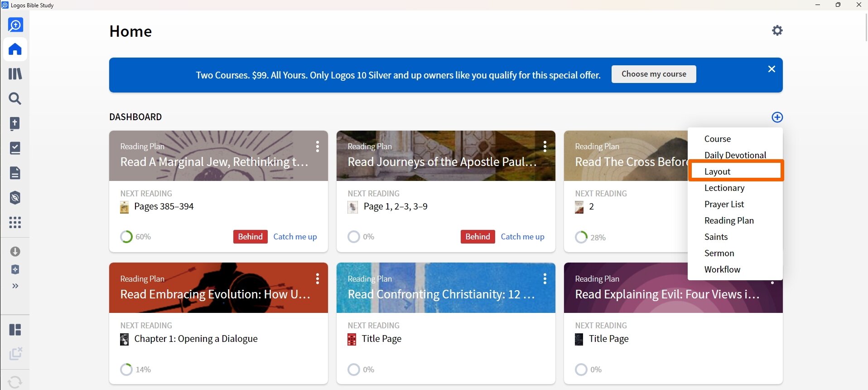This screenshot has width=868, height=390.
Task: Select Workflow from the add menu
Action: (x=735, y=269)
